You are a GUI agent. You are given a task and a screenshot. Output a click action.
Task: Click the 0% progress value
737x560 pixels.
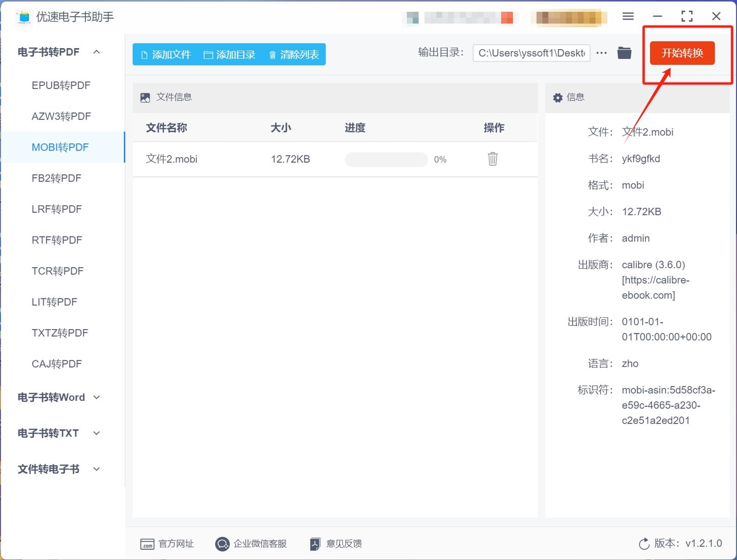point(440,160)
